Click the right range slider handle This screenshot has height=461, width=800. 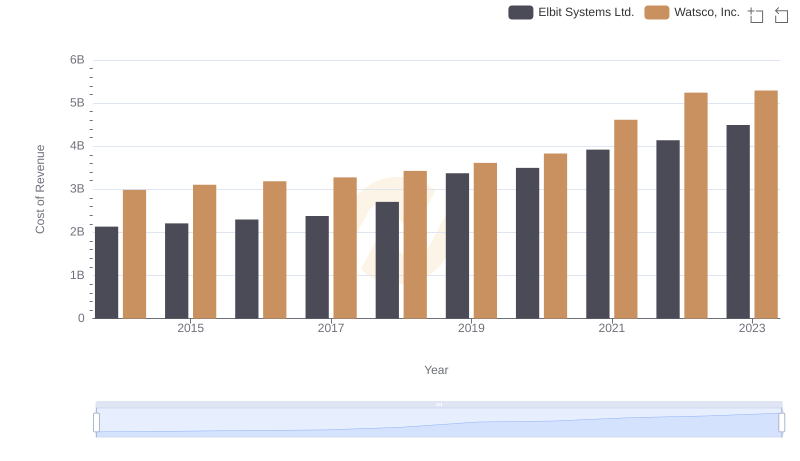point(781,423)
